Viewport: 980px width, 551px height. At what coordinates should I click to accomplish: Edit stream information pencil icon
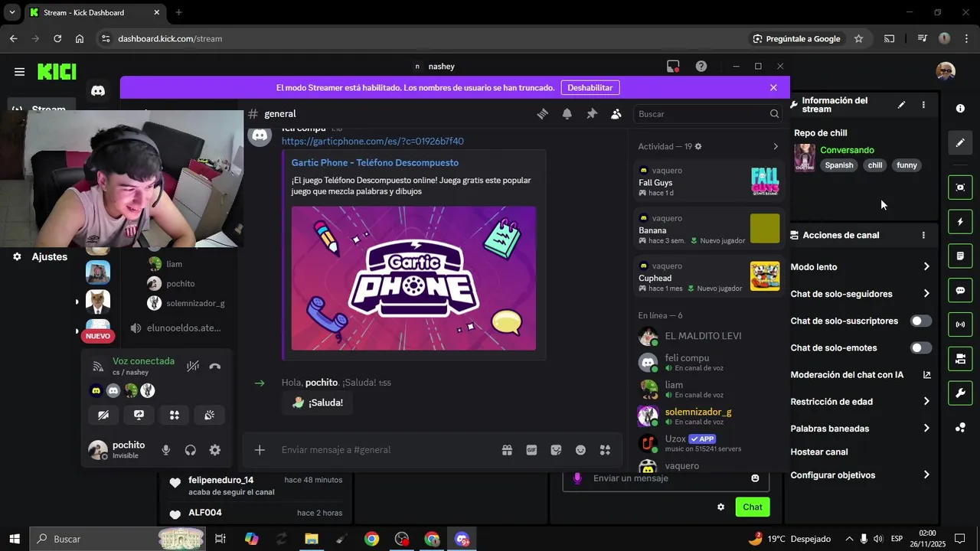click(901, 105)
